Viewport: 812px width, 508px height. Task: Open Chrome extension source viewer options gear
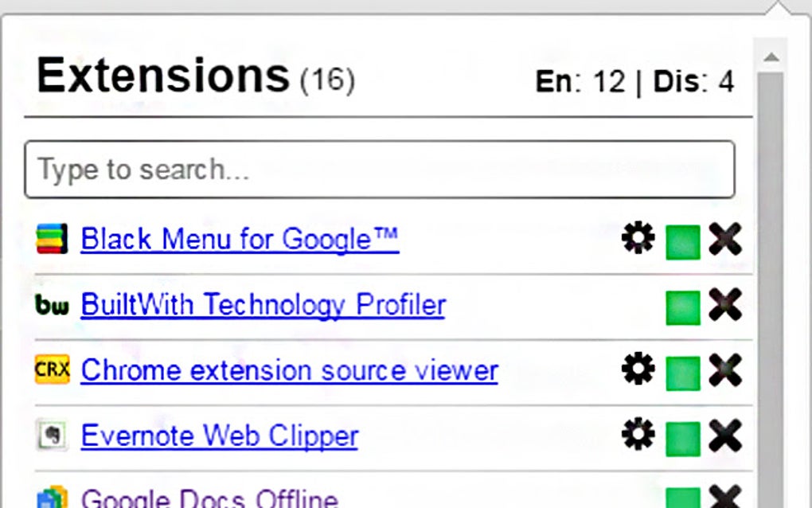[x=638, y=369]
